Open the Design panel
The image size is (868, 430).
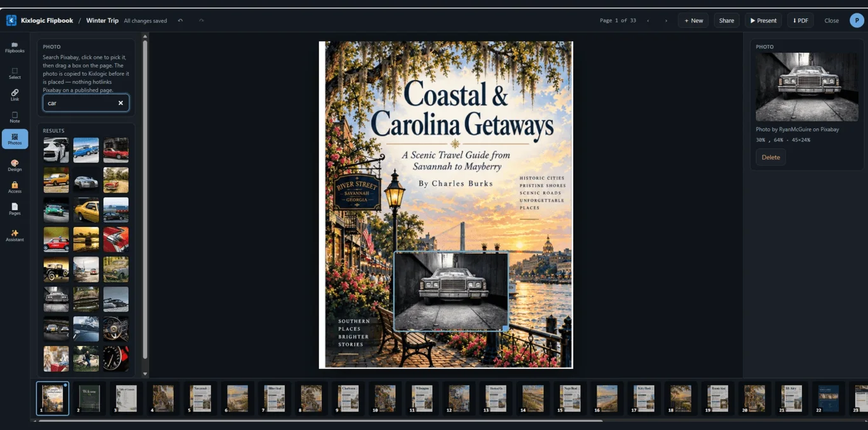coord(15,165)
